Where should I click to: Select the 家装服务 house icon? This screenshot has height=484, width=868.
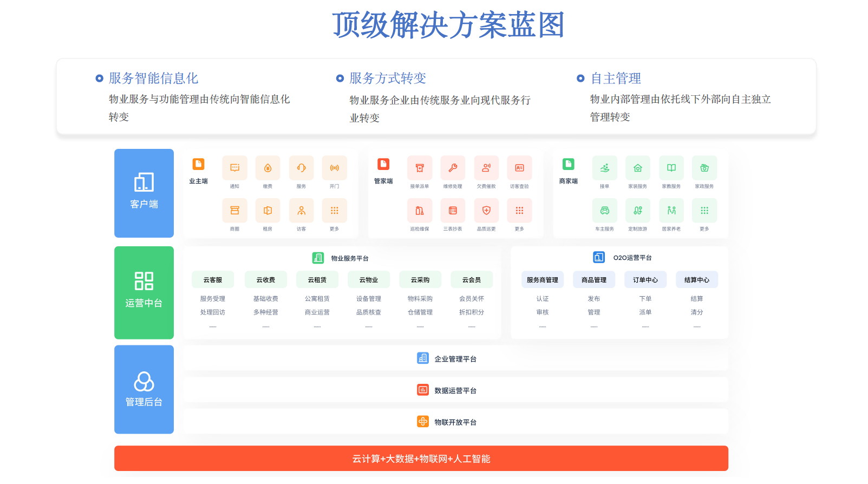[638, 168]
